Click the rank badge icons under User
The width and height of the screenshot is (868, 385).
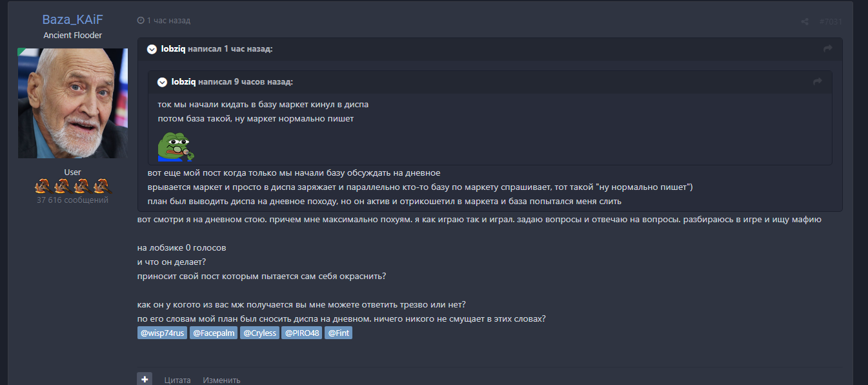72,187
